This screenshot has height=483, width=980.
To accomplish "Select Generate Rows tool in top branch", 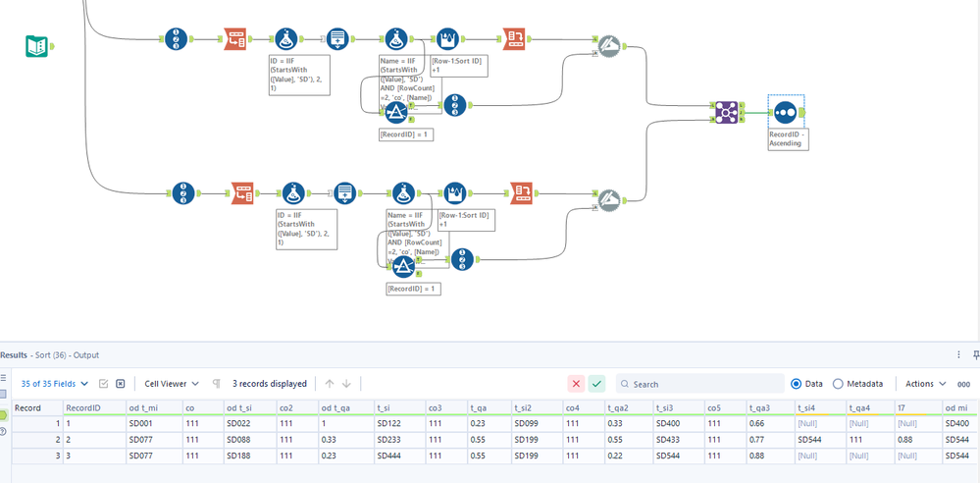I will (x=337, y=39).
